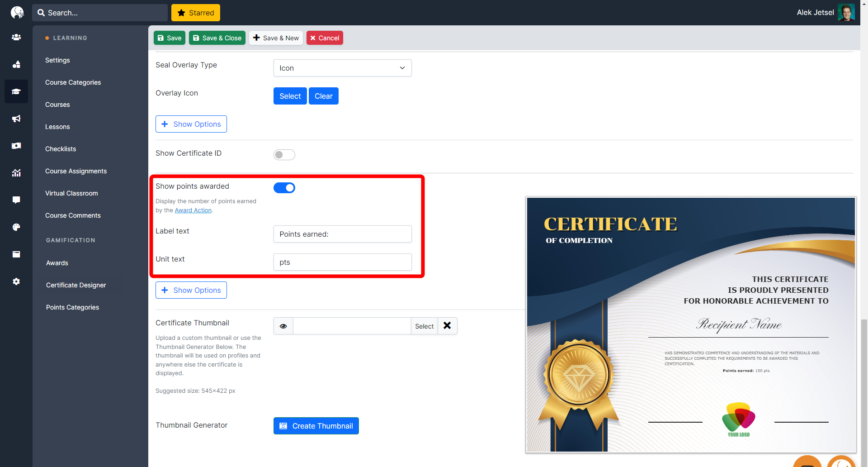Click the user avatar photo

point(846,12)
